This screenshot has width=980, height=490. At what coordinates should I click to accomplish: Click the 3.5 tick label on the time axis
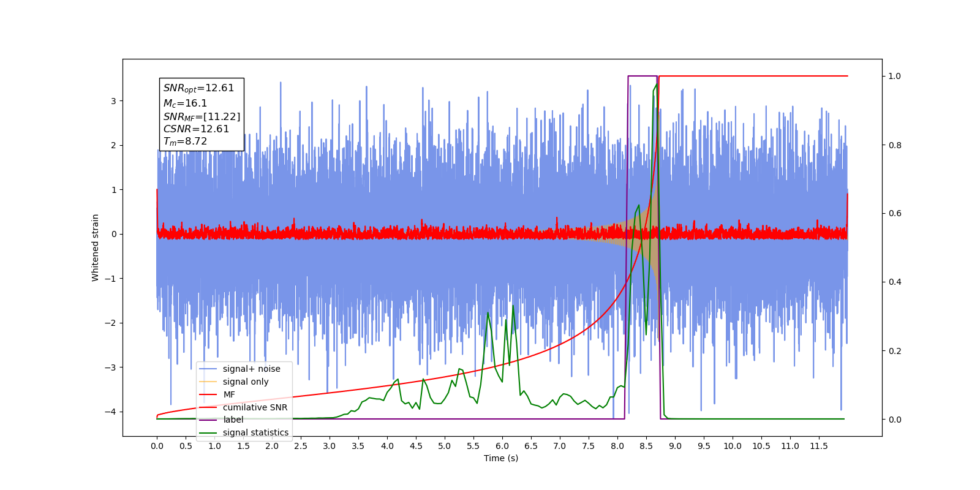tap(358, 446)
